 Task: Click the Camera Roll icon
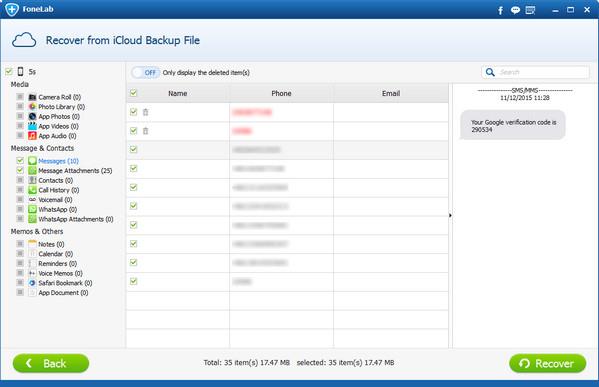tap(32, 97)
